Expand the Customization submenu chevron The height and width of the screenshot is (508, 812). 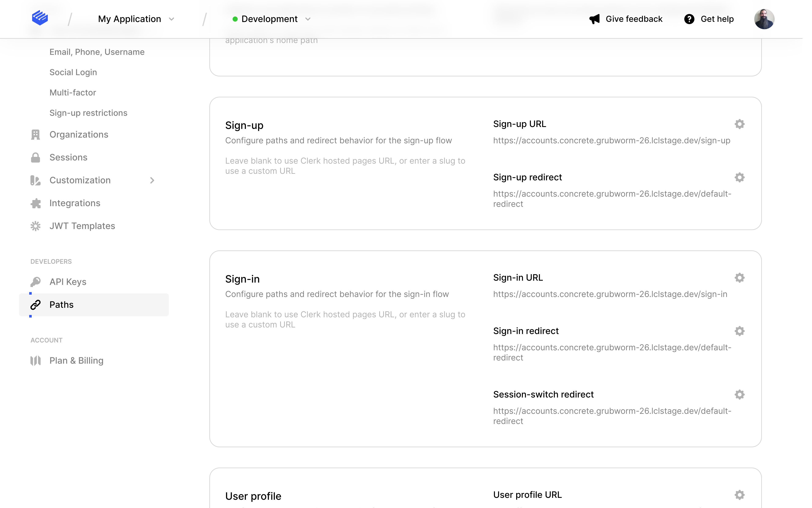click(x=152, y=180)
